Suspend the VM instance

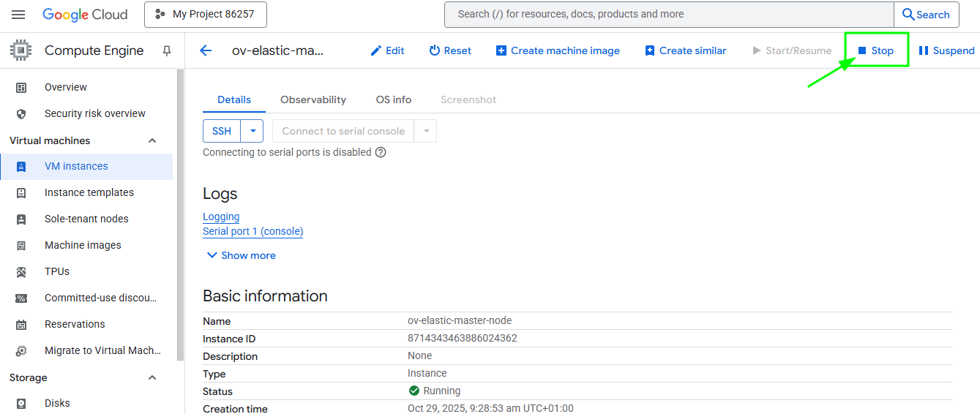tap(947, 50)
